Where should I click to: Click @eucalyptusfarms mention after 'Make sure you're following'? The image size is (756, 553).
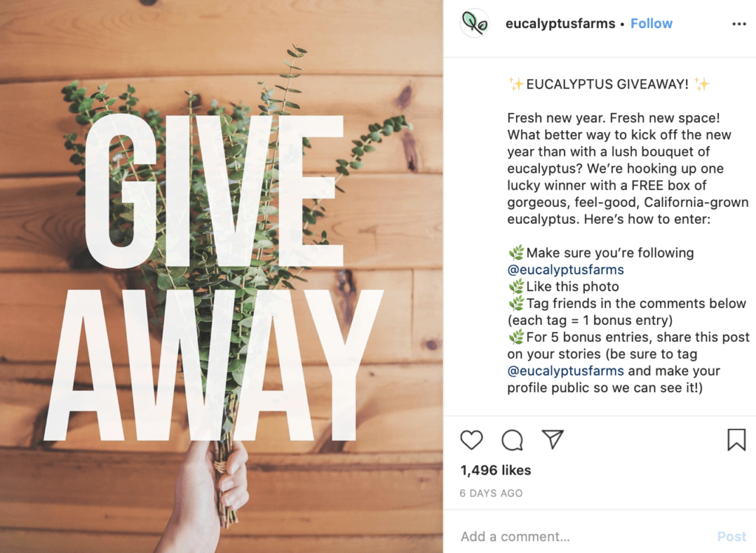tap(566, 269)
